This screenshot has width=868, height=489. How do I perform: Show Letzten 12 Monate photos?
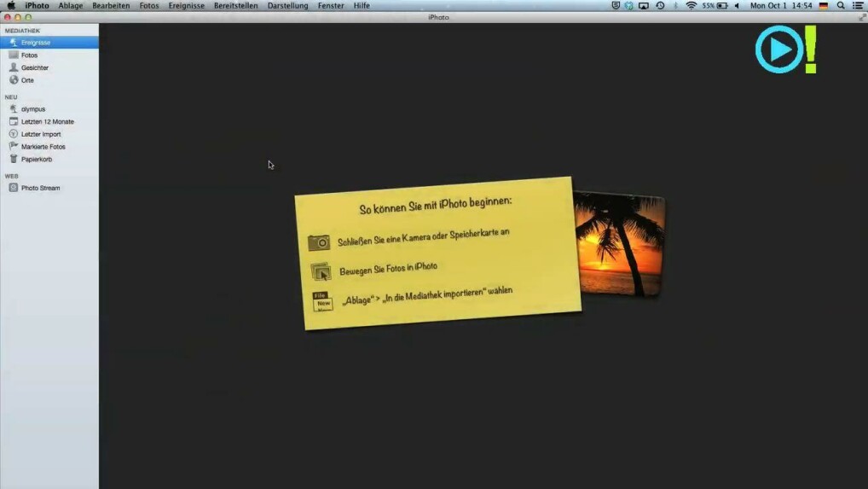[x=47, y=122]
